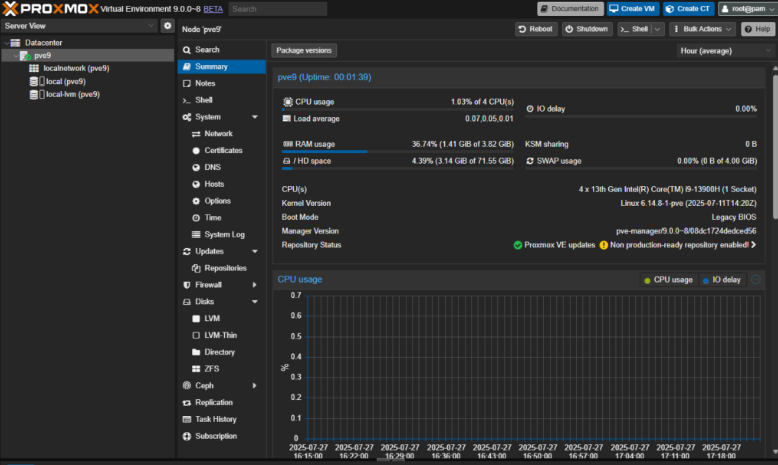
Task: Open the Create VM wizard
Action: 632,9
